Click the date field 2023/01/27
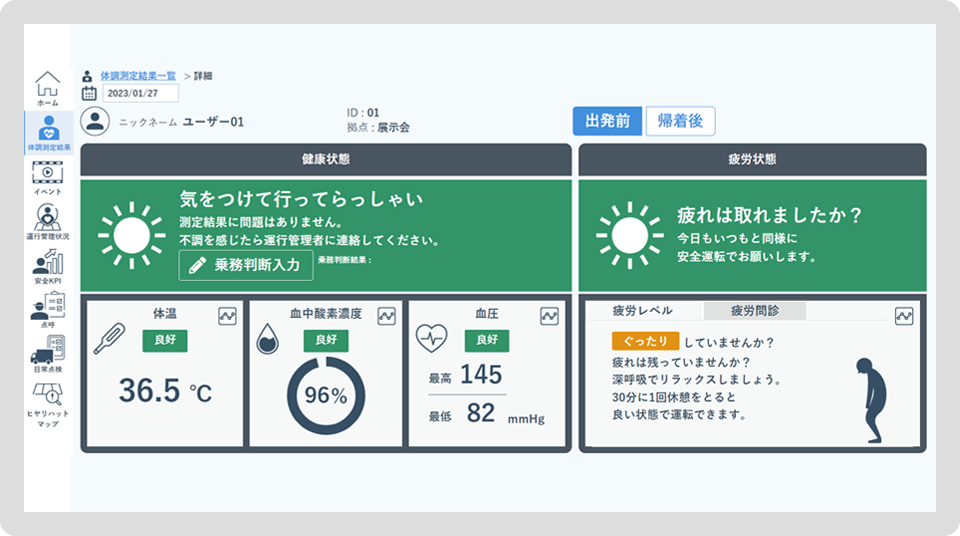Image resolution: width=960 pixels, height=536 pixels. (x=140, y=93)
